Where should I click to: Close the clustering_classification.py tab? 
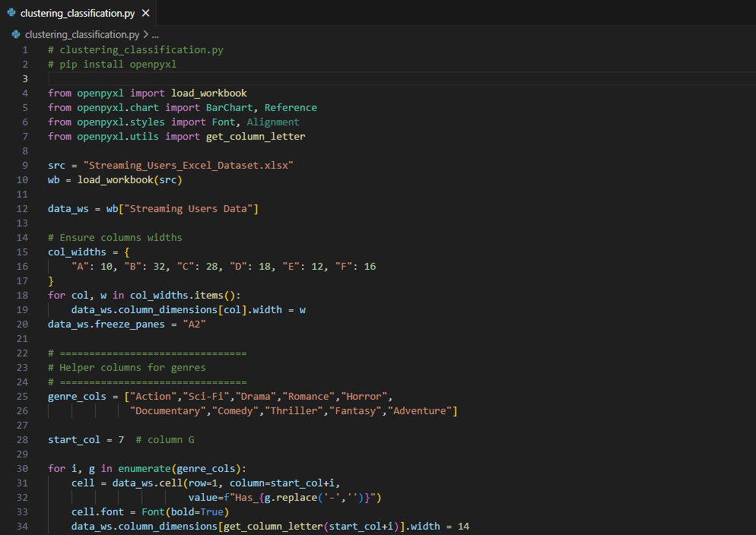click(146, 13)
